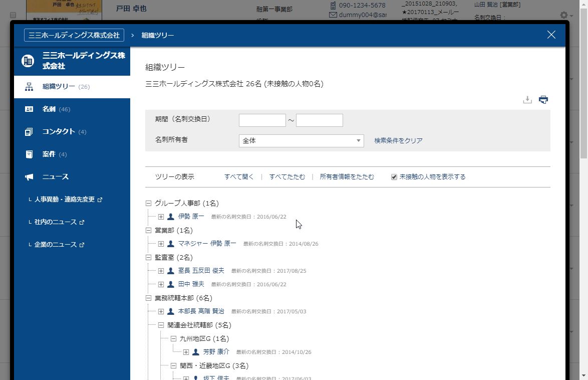
Task: Collapse the 関連会社統轄部 node
Action: tap(161, 325)
